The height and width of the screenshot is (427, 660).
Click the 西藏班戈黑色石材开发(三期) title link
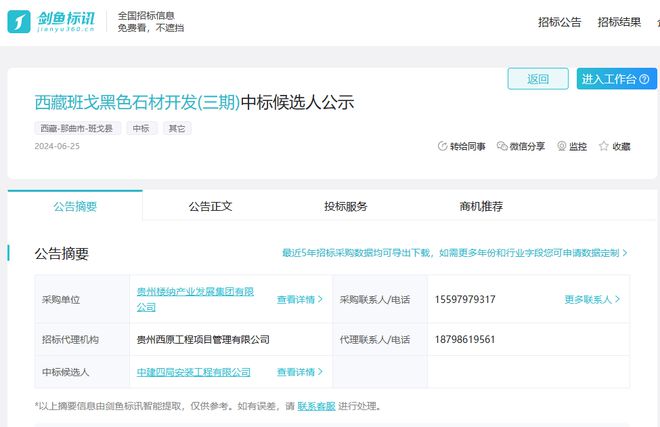[x=137, y=102]
